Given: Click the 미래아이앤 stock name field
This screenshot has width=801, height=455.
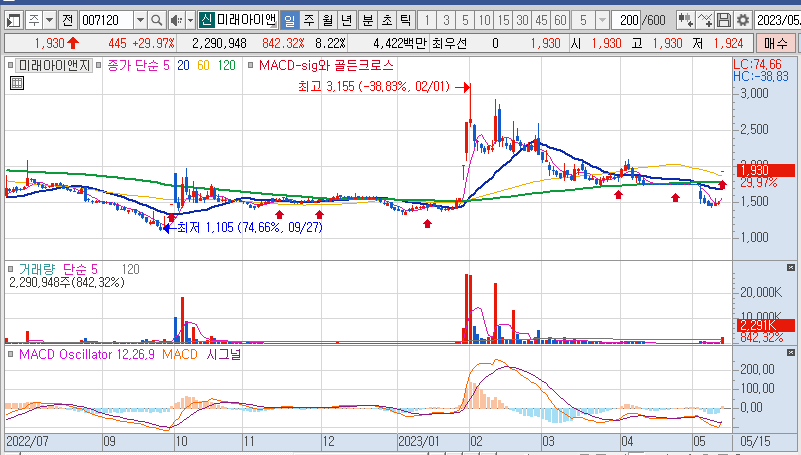Looking at the screenshot, I should 246,20.
